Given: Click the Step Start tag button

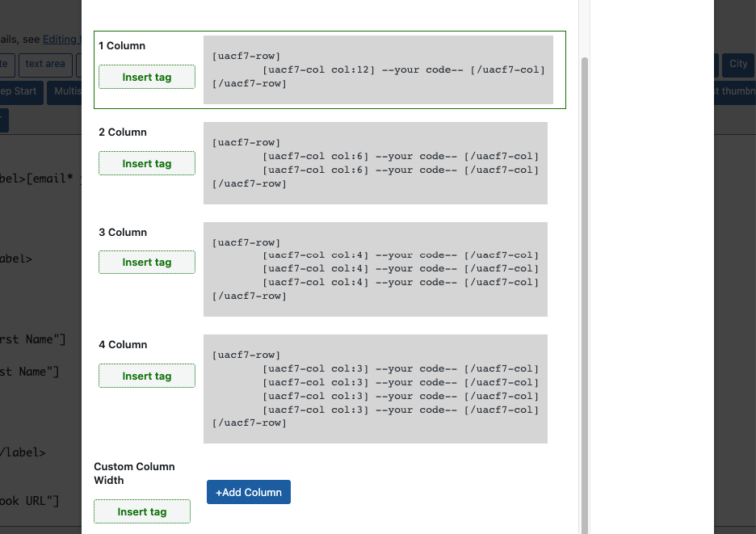Looking at the screenshot, I should click(19, 91).
